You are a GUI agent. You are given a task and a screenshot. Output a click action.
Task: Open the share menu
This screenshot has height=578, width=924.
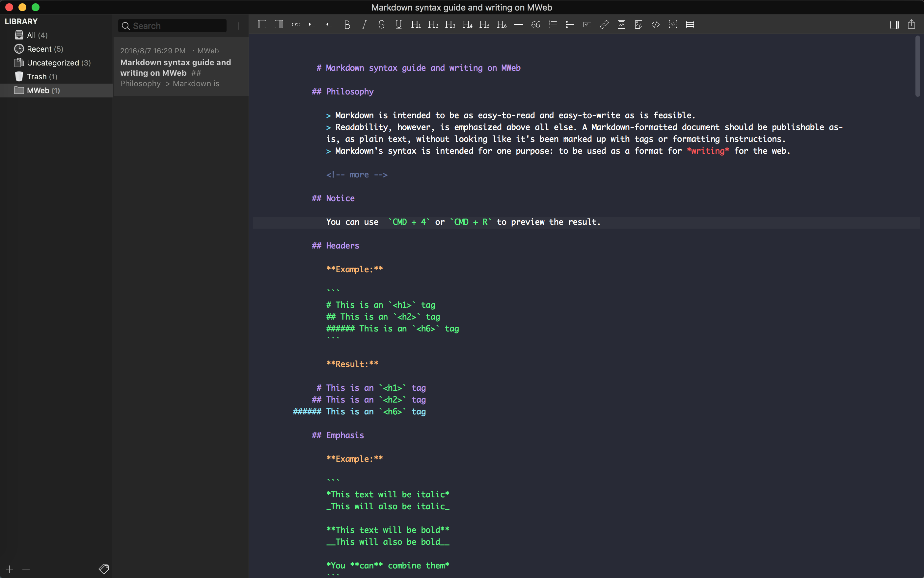click(x=911, y=25)
